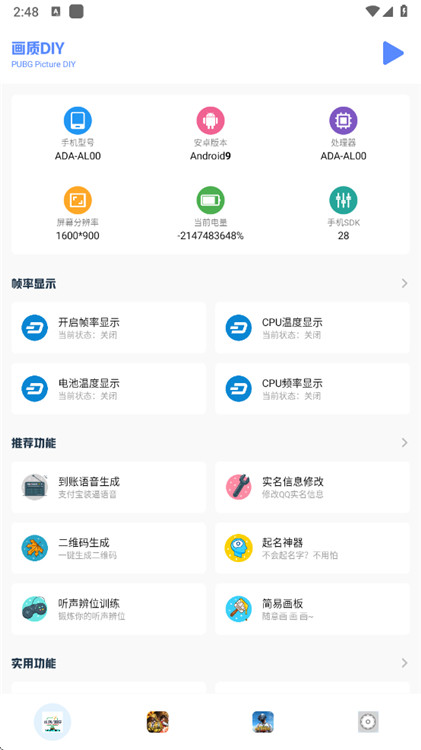Toggle CPU频率显示 frequency display
Image resolution: width=421 pixels, height=750 pixels.
(312, 388)
